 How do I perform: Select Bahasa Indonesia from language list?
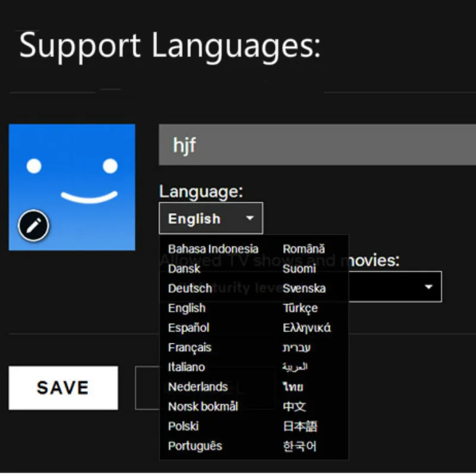click(213, 249)
